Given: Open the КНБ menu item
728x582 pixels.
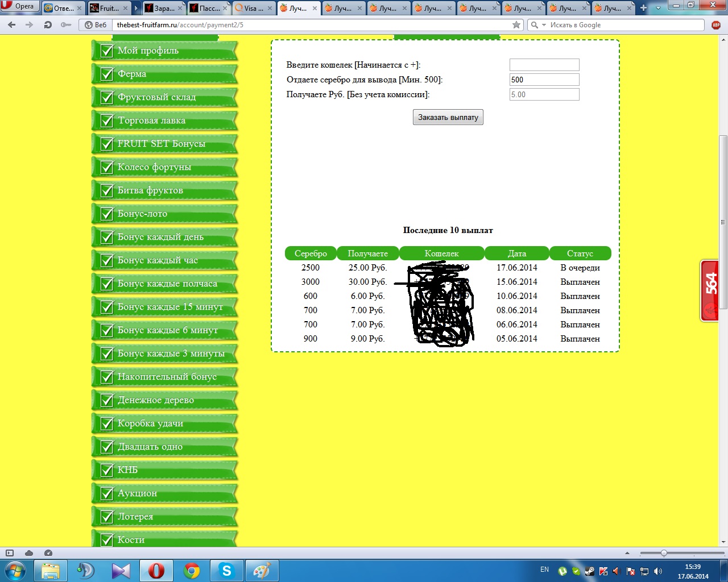Looking at the screenshot, I should pos(164,470).
